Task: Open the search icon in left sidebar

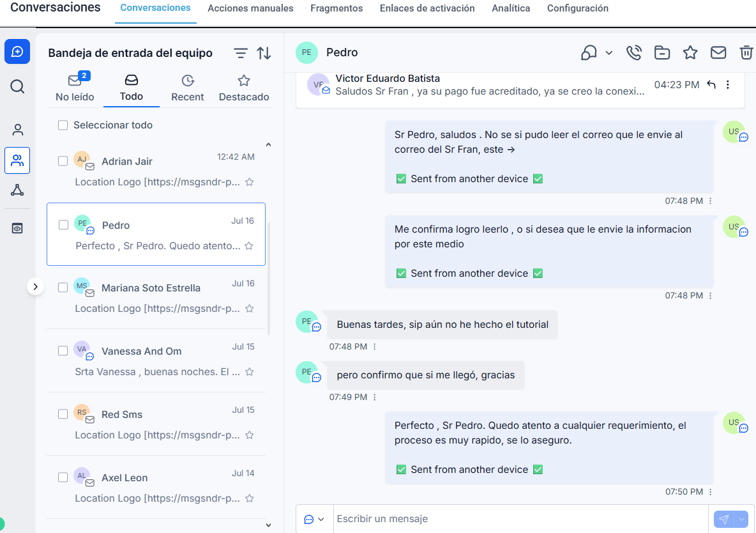Action: tap(17, 86)
